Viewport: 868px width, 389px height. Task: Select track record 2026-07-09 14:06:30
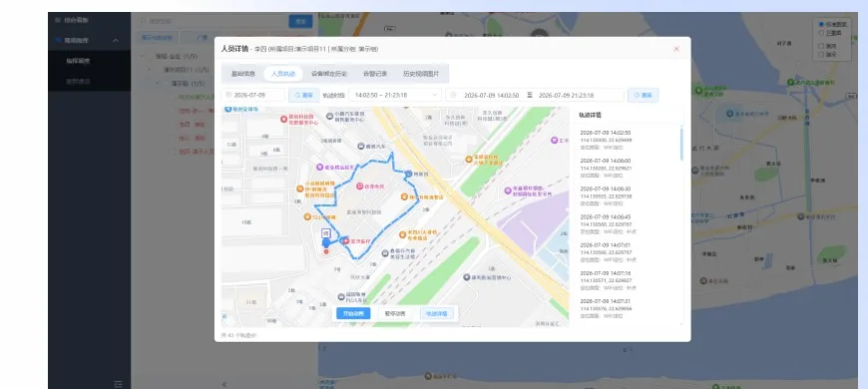pyautogui.click(x=627, y=196)
